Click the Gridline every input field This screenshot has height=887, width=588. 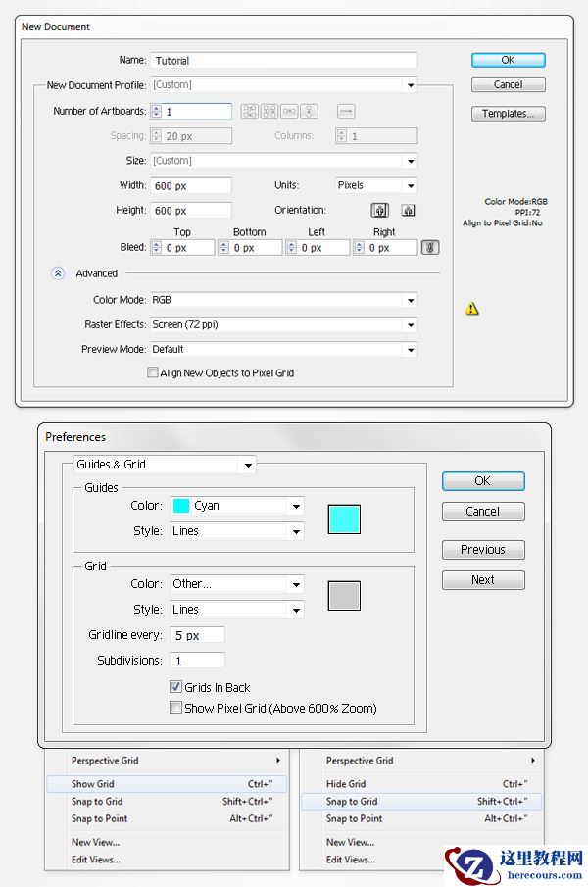[x=198, y=636]
